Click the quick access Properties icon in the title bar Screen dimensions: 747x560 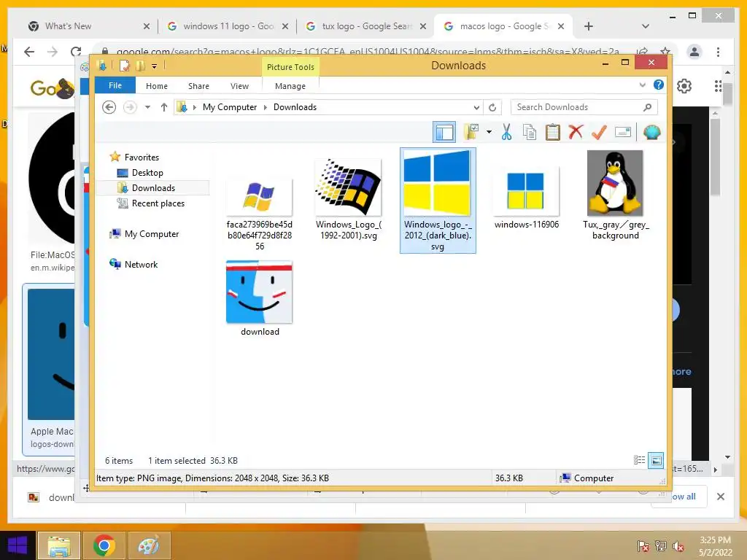[124, 66]
